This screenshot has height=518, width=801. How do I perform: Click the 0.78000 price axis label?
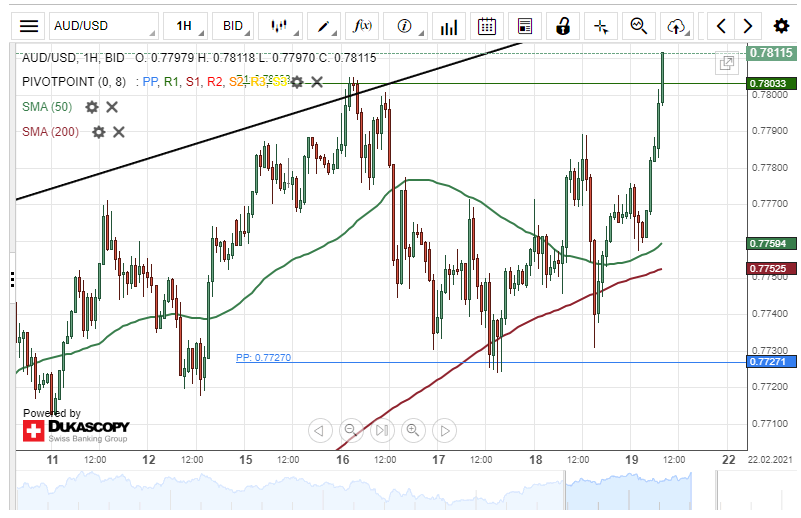point(770,95)
